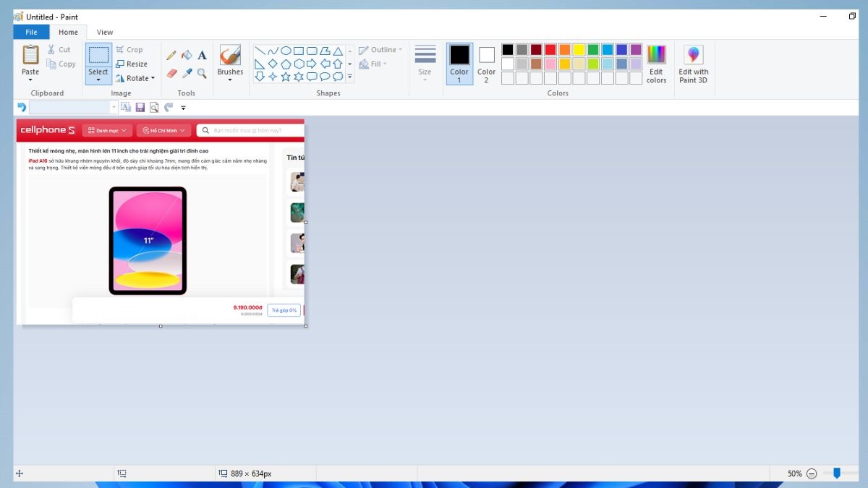Click the Resize button
This screenshot has height=488, width=868.
pyautogui.click(x=132, y=64)
